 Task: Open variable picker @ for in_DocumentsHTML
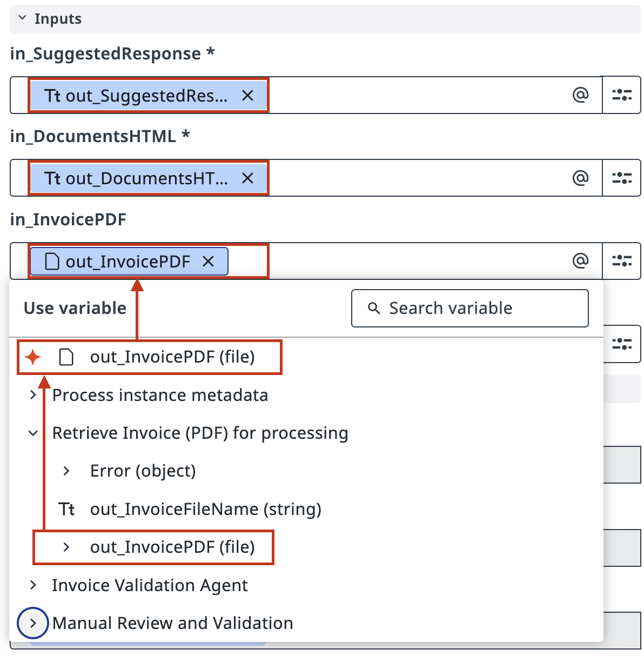tap(580, 178)
